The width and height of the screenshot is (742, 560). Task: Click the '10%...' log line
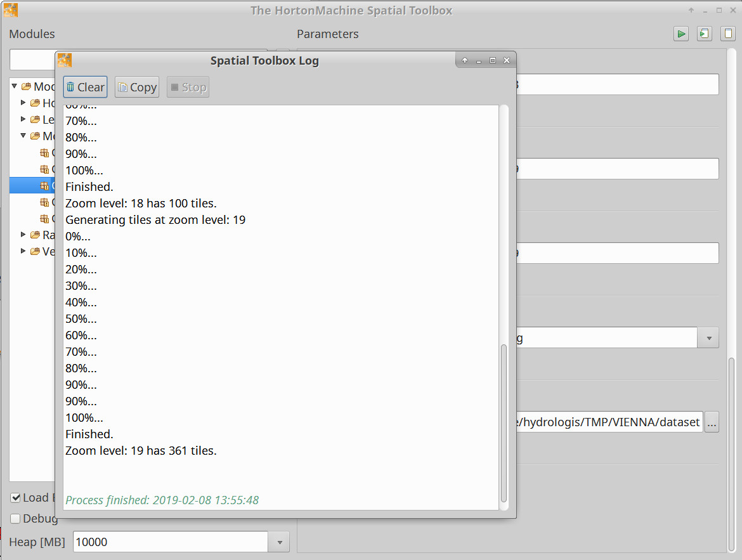click(81, 253)
